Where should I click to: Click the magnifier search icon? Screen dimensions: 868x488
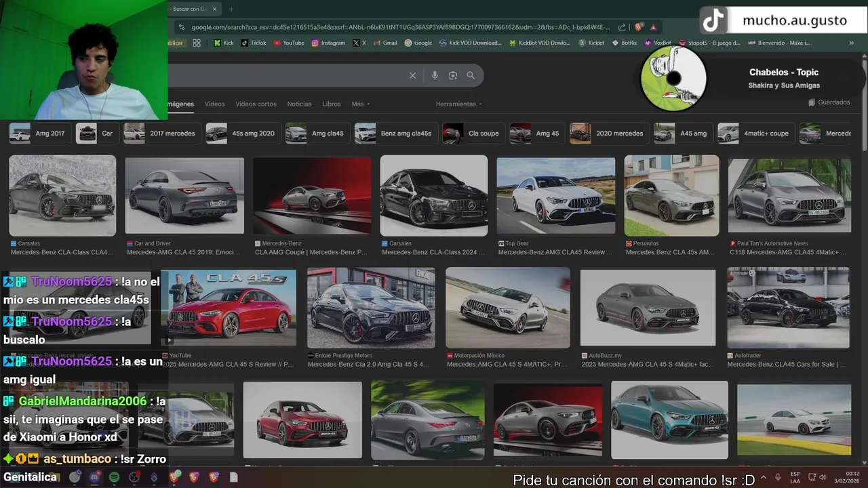point(471,75)
